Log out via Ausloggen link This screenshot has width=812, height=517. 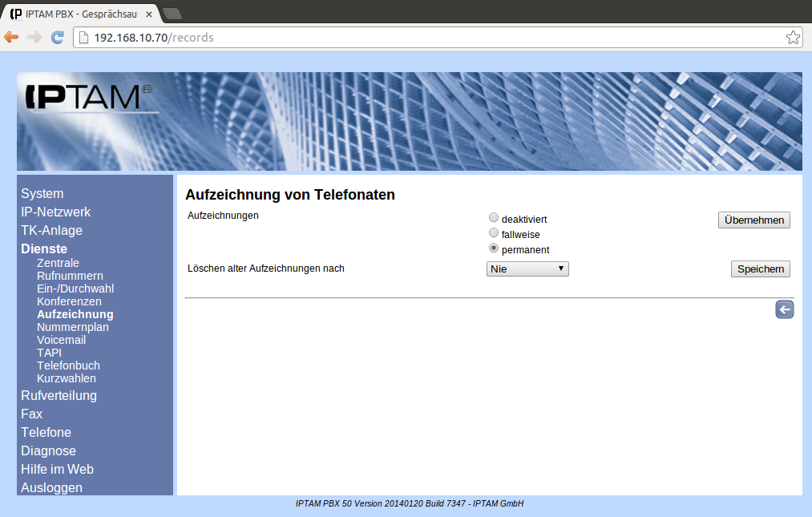(x=51, y=487)
